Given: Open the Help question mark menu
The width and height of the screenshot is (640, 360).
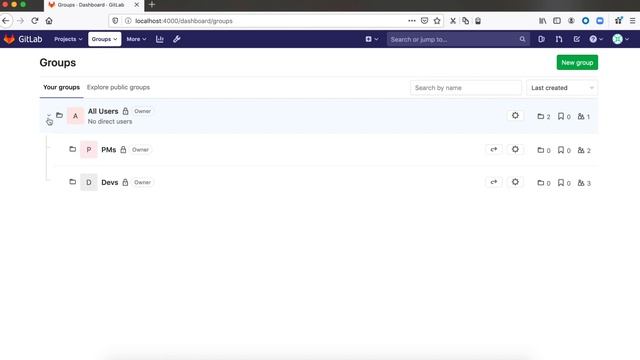Looking at the screenshot, I should pyautogui.click(x=596, y=39).
